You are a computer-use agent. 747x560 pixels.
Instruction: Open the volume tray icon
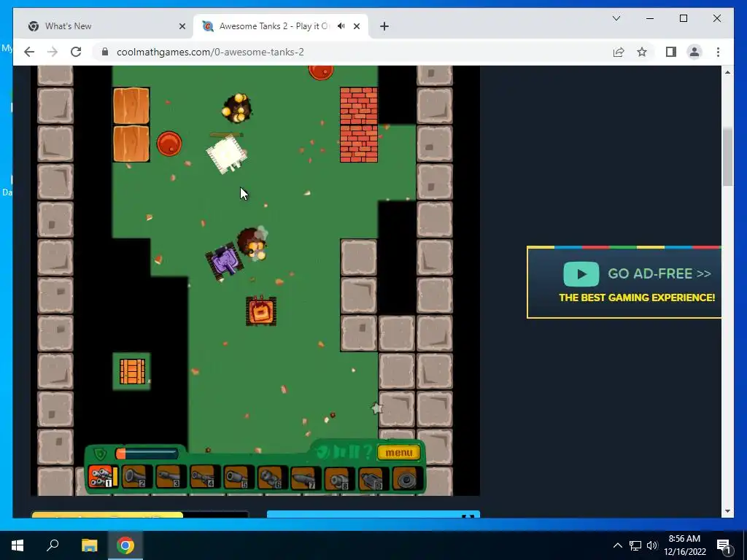(x=652, y=545)
